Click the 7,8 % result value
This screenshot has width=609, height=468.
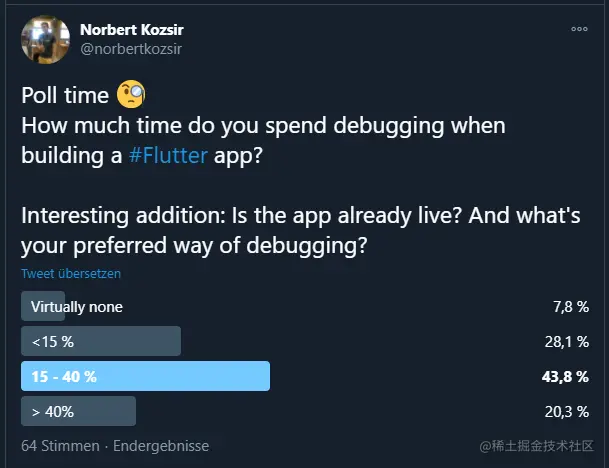570,306
